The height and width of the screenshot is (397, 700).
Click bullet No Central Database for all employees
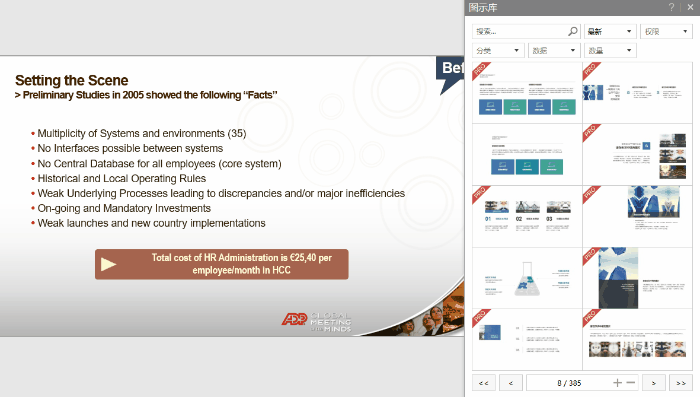click(x=159, y=163)
